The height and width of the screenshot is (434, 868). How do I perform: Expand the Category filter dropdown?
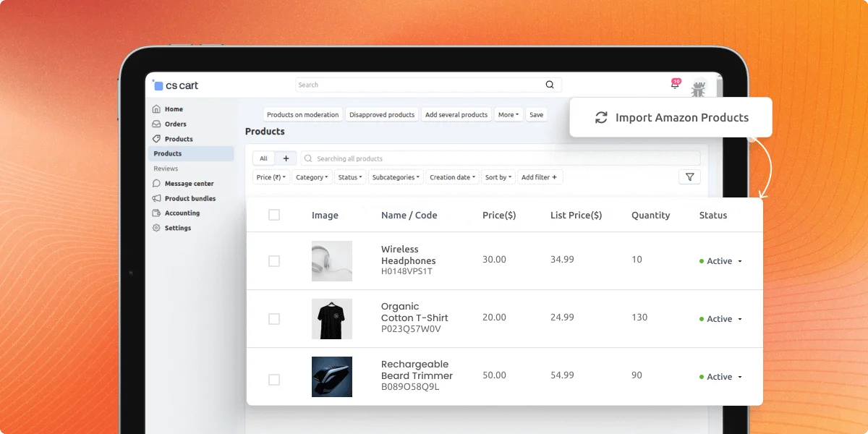312,177
